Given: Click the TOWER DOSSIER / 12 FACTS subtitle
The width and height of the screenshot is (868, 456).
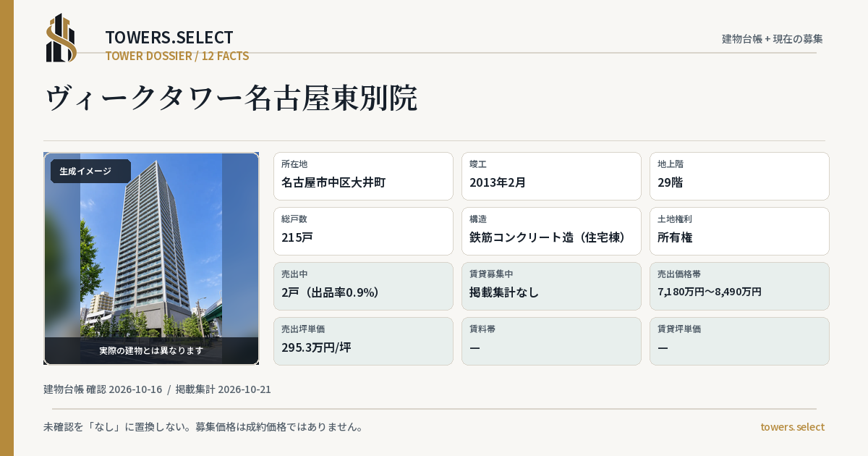Looking at the screenshot, I should (177, 56).
